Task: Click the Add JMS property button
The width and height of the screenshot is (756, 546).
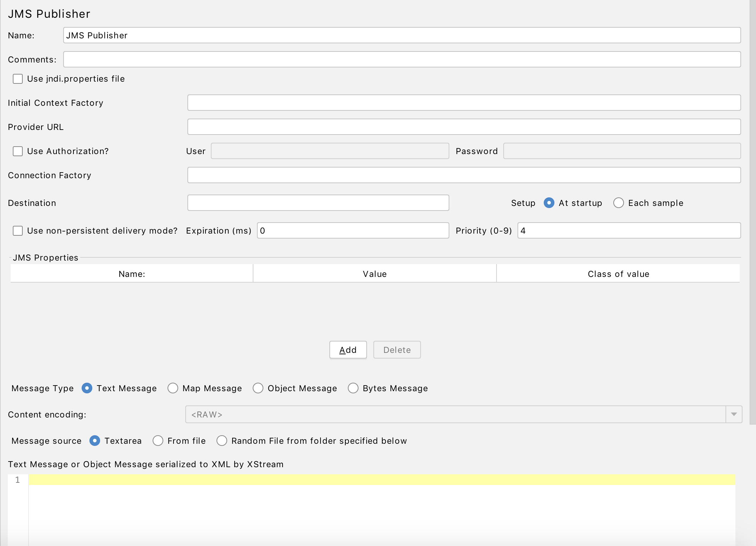Action: coord(348,350)
